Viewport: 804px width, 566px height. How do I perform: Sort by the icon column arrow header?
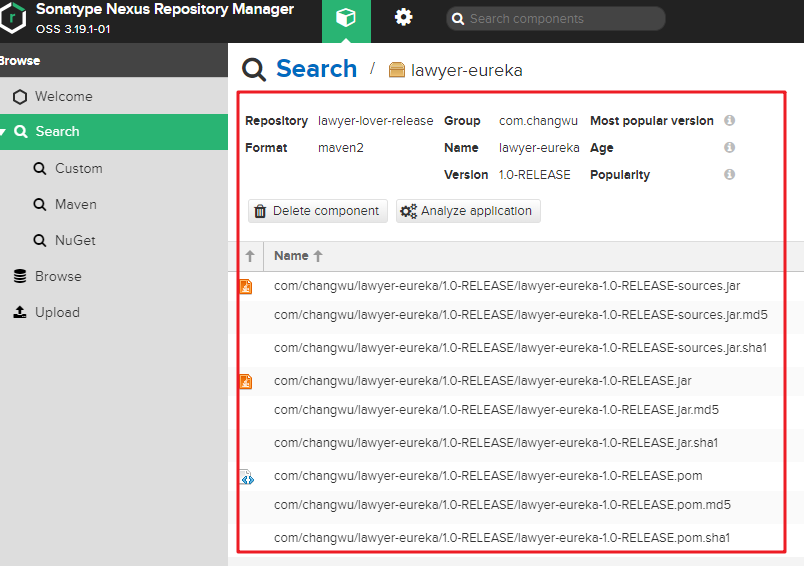coord(250,256)
